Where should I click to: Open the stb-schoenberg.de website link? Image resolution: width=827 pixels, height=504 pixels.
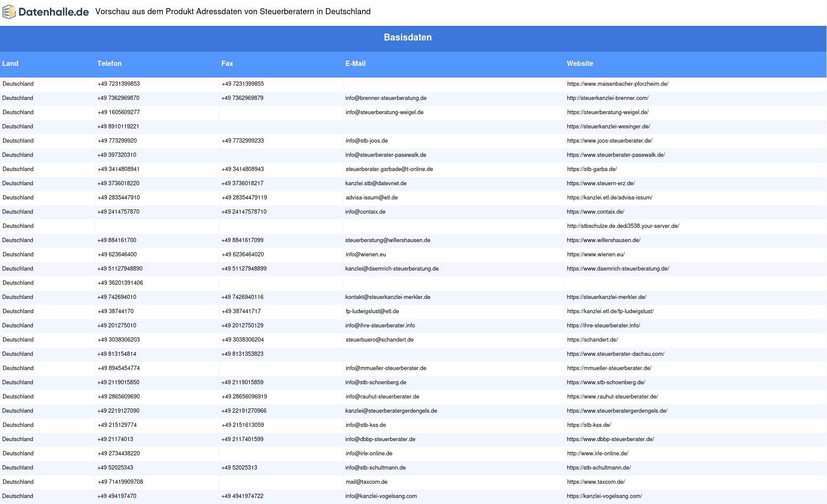[606, 383]
